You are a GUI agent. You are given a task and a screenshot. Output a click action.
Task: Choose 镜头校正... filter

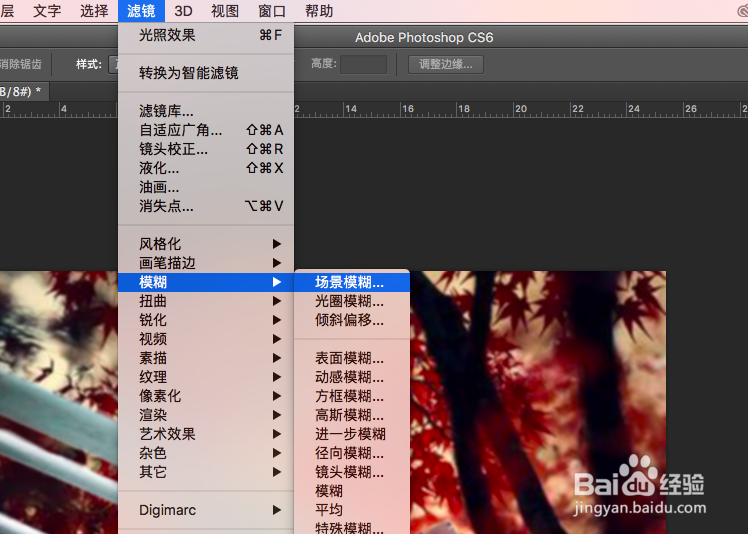coord(206,149)
